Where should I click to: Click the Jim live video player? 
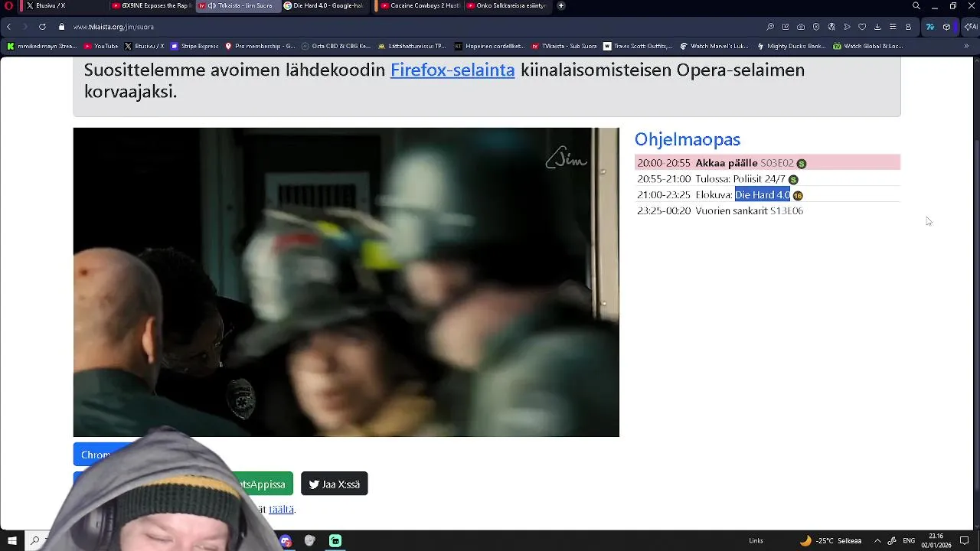(346, 282)
